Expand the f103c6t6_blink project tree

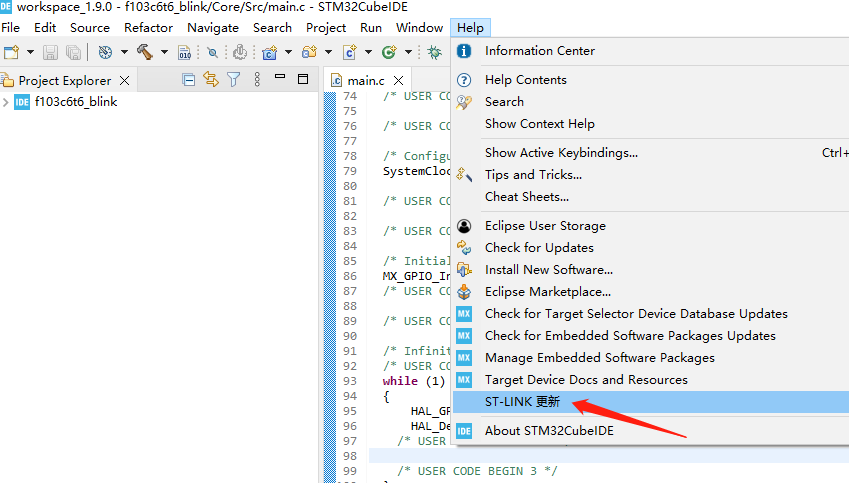[5, 102]
